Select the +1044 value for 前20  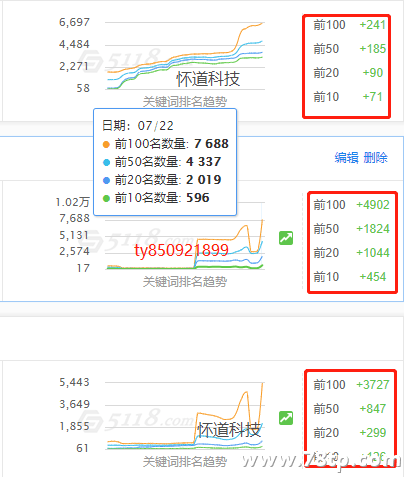pyautogui.click(x=373, y=253)
